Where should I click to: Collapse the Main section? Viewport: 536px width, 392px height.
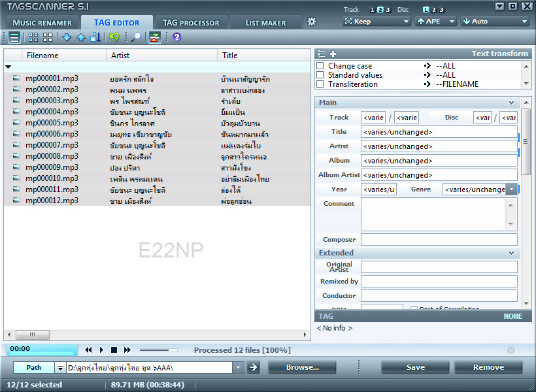click(x=511, y=103)
